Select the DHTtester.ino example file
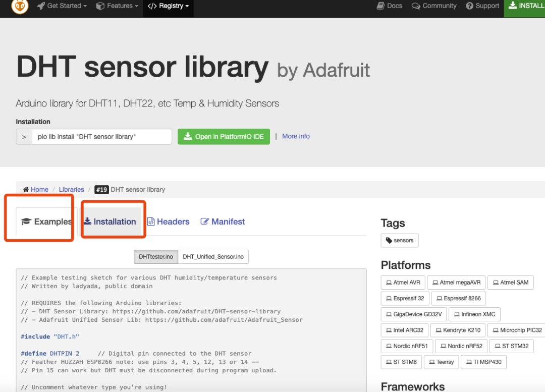545x392 pixels. pos(156,257)
